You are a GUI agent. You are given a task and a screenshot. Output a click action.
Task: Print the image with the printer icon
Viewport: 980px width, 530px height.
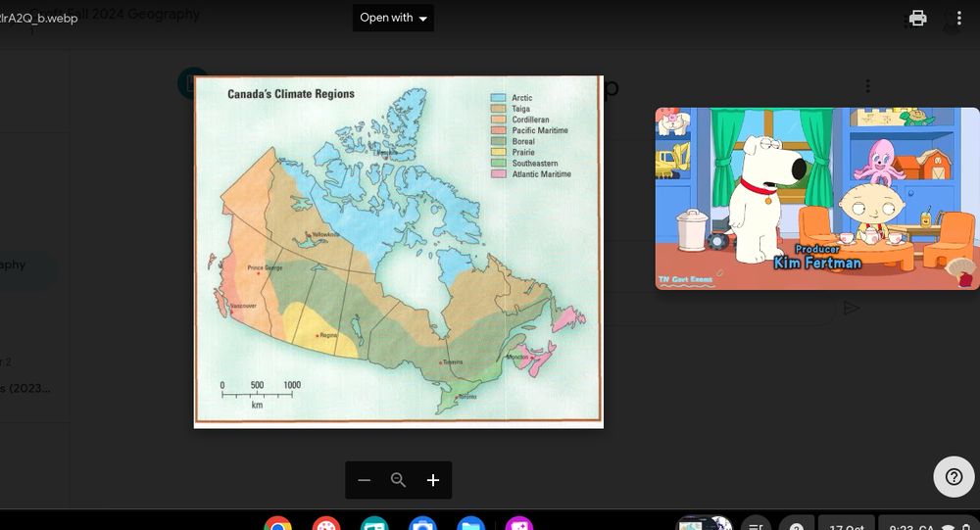click(917, 19)
